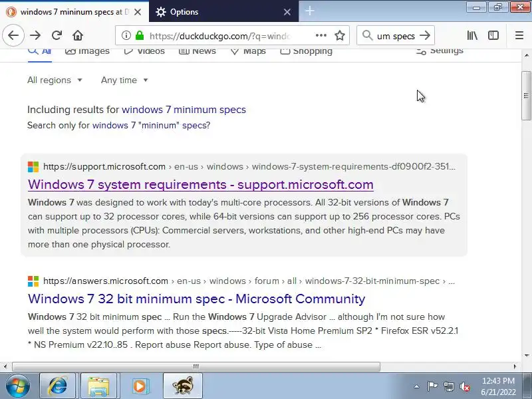Click the raccoon browser taskbar icon
Screen dimensions: 532x399
point(183,386)
